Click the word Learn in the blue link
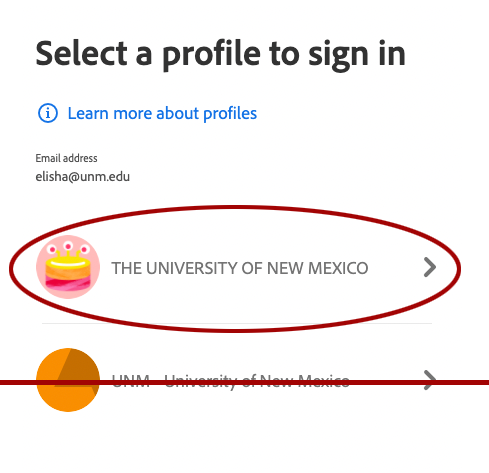 [88, 113]
